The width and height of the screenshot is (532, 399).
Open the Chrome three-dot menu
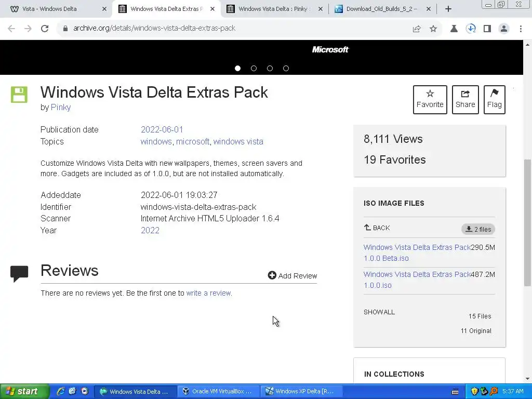521,29
